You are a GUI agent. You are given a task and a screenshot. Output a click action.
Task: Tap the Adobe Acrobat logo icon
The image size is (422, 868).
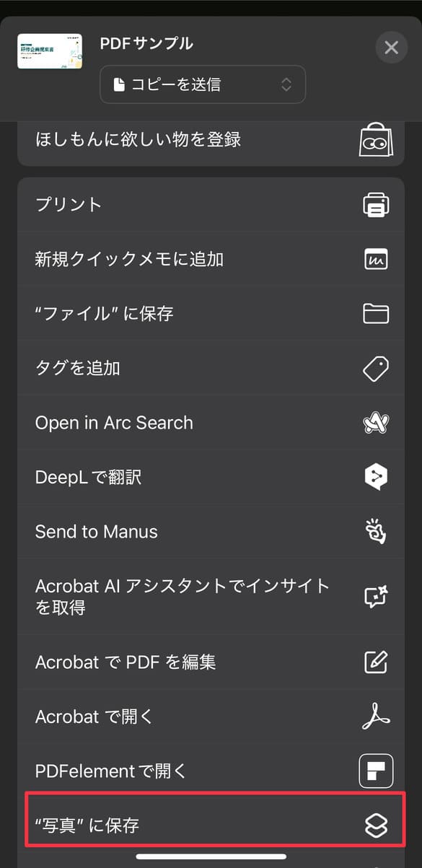376,716
